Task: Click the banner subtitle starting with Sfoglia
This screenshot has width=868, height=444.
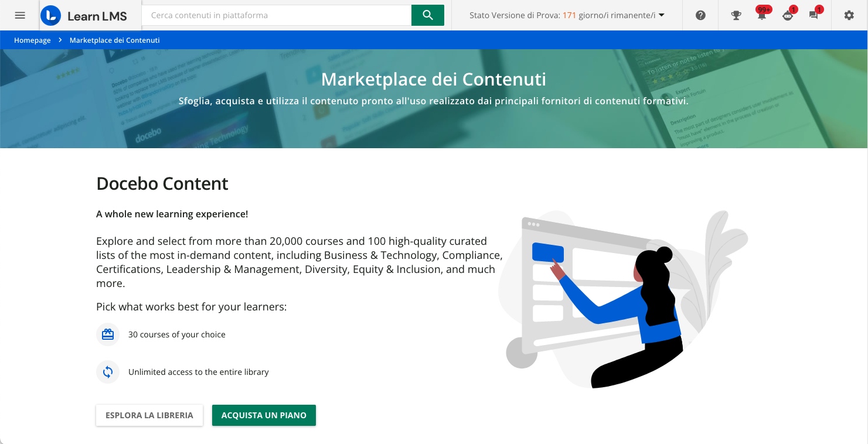Action: click(434, 101)
